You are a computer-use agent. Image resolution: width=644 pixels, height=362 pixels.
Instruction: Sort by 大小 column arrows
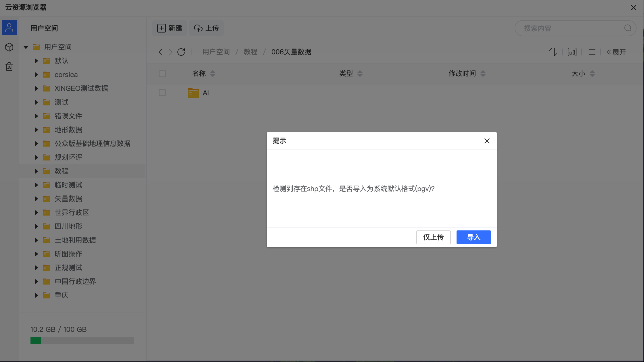point(592,74)
